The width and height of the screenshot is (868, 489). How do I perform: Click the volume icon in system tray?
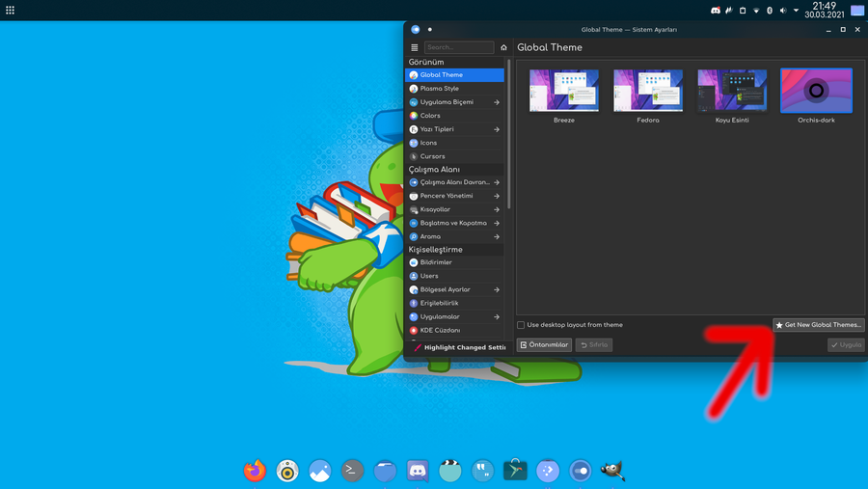783,11
